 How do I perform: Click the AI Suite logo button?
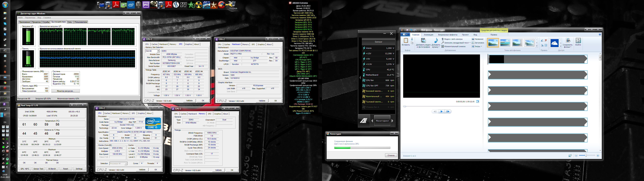(x=364, y=121)
